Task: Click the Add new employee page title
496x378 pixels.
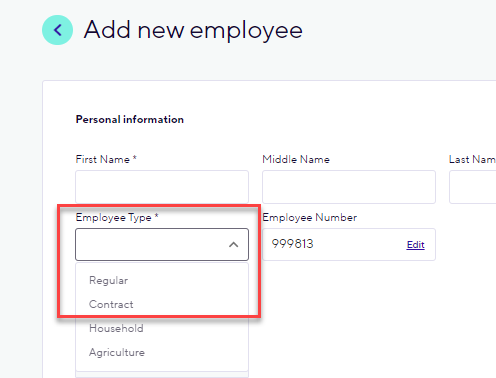Action: tap(193, 30)
